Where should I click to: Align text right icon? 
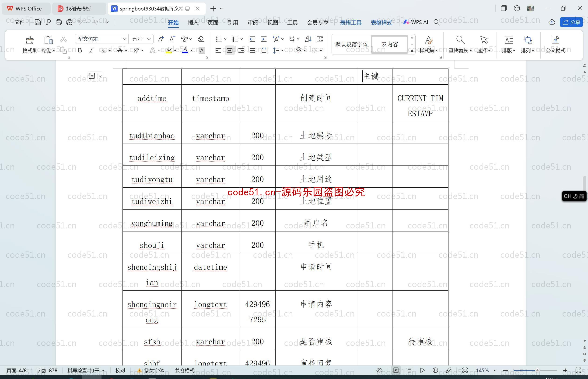coord(241,50)
